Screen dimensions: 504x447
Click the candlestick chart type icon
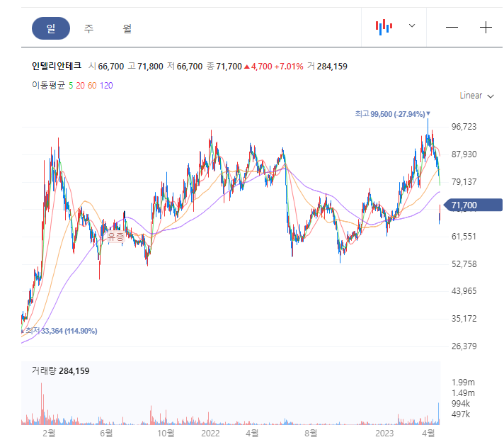click(x=384, y=27)
